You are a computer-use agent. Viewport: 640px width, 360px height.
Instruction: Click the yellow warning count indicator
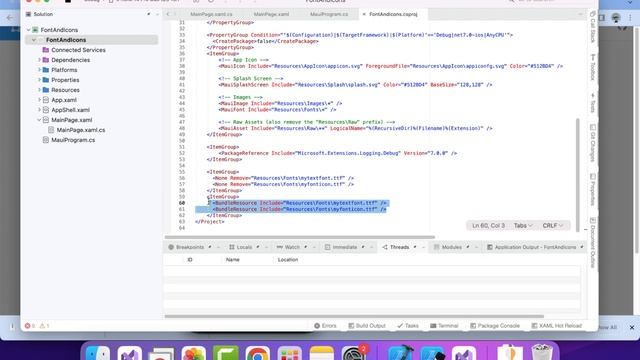click(x=44, y=326)
